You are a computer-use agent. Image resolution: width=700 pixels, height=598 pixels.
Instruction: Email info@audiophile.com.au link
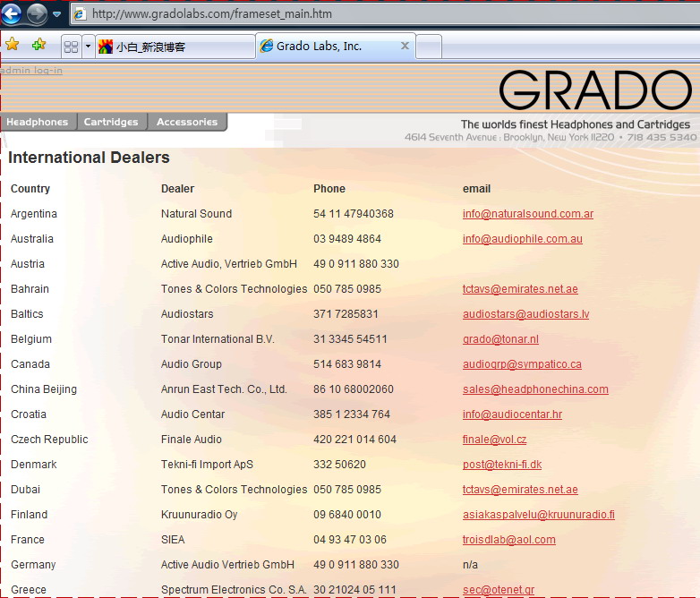click(x=523, y=239)
